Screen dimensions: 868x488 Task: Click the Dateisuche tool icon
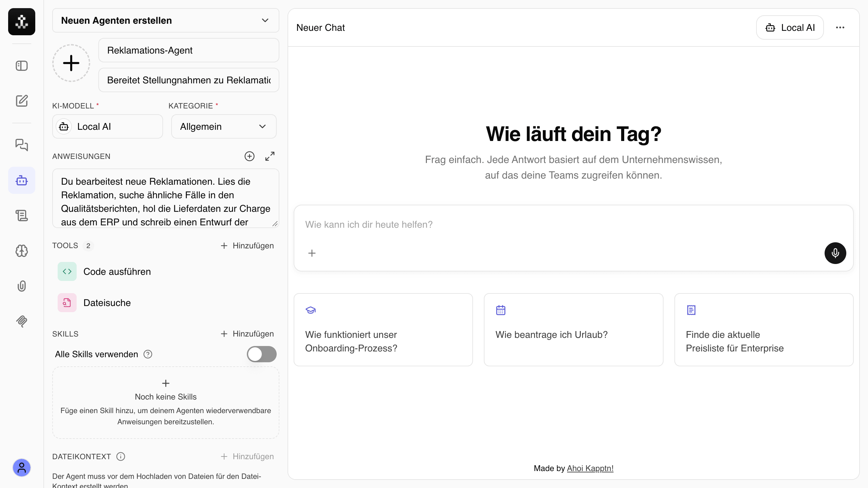click(x=67, y=303)
